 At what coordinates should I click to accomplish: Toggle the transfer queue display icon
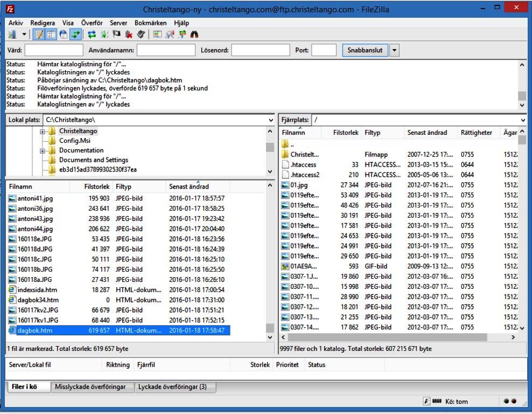pos(75,34)
